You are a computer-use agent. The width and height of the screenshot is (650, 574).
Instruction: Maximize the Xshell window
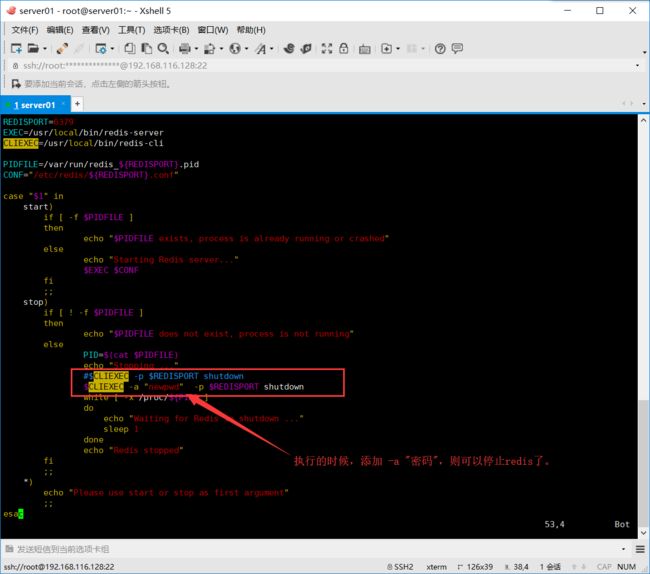click(600, 11)
